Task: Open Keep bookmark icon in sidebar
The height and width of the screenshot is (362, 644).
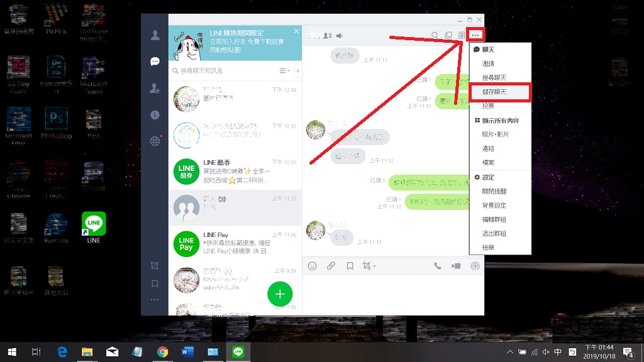Action: tap(155, 283)
